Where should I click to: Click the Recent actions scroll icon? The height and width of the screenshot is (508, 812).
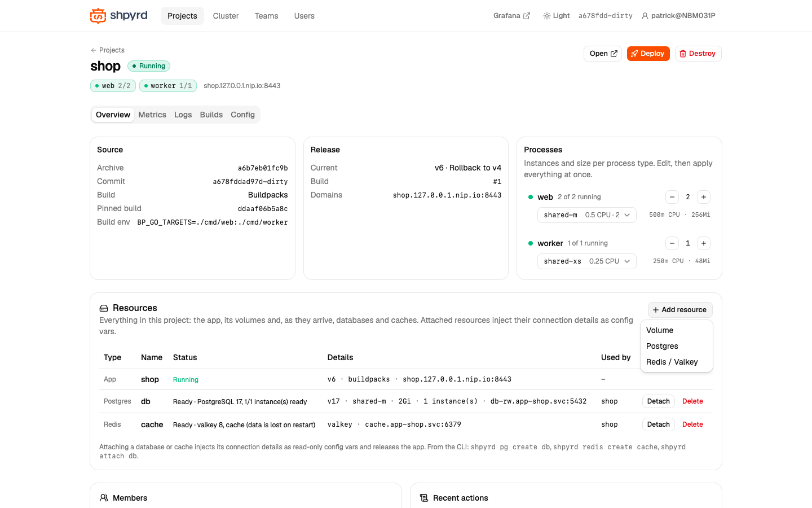(x=424, y=498)
